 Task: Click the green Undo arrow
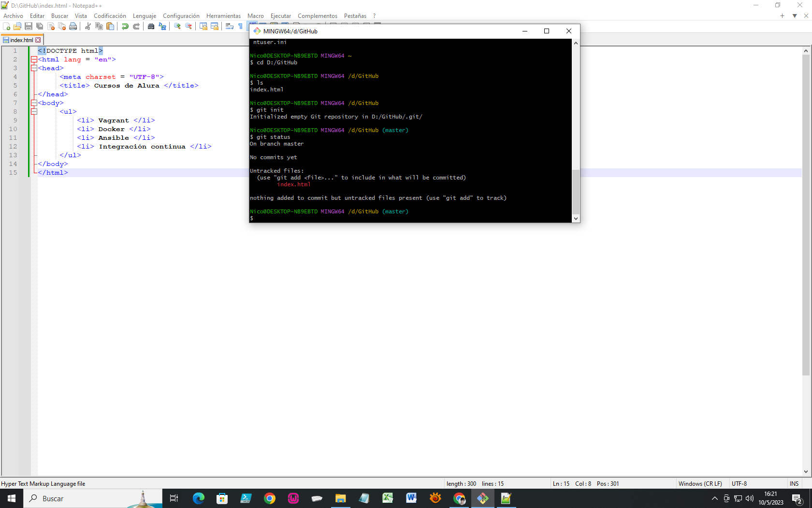pyautogui.click(x=125, y=26)
